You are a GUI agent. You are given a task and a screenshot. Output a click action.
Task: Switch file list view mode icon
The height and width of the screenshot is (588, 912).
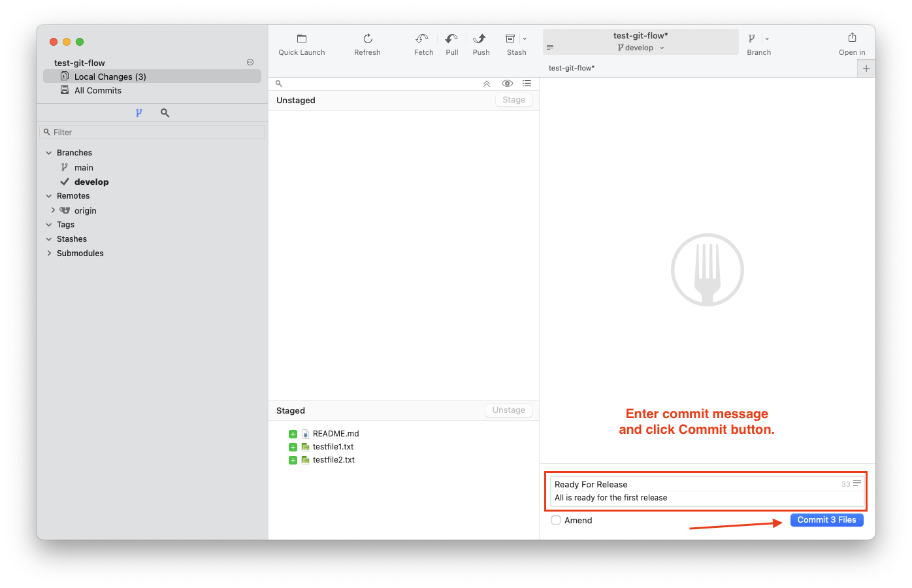coord(527,84)
